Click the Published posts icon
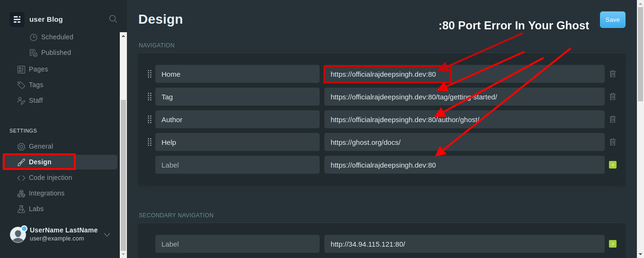 (x=34, y=53)
